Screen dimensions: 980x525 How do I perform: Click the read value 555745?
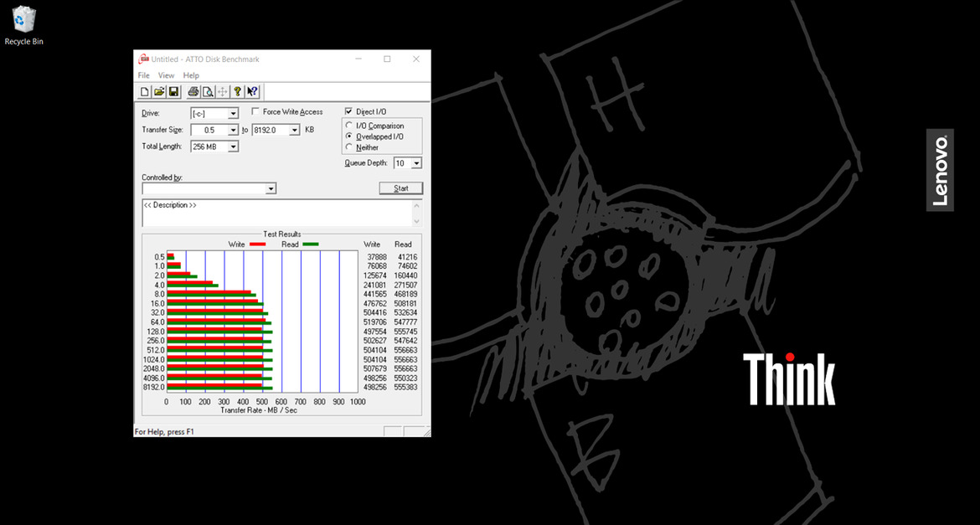(405, 332)
